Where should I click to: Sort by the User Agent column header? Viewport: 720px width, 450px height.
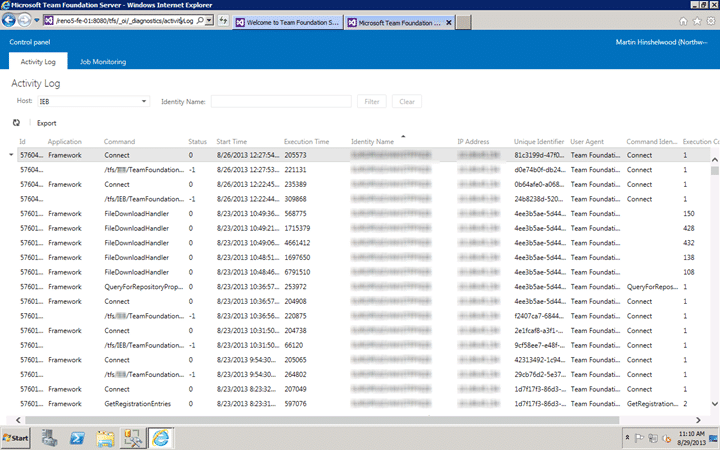coord(587,141)
